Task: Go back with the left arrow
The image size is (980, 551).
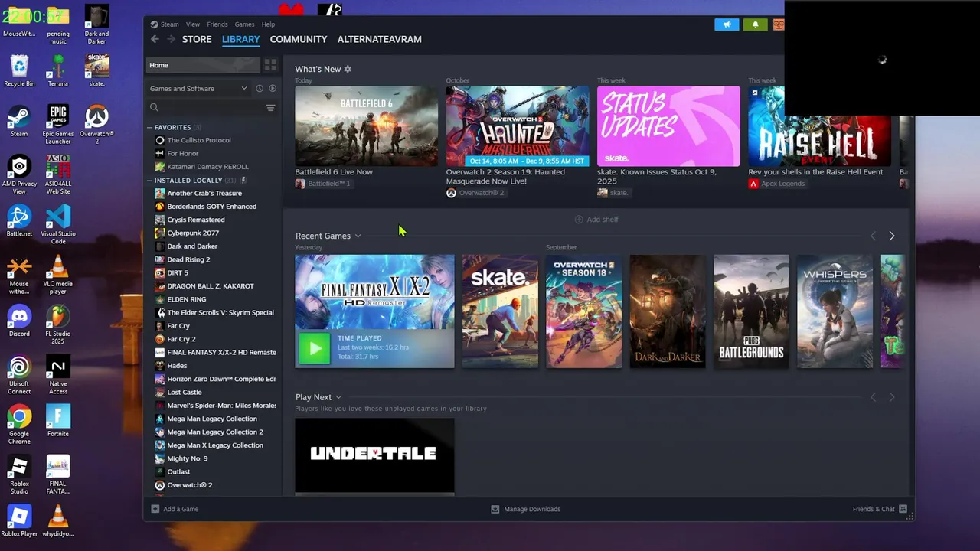Action: tap(155, 39)
